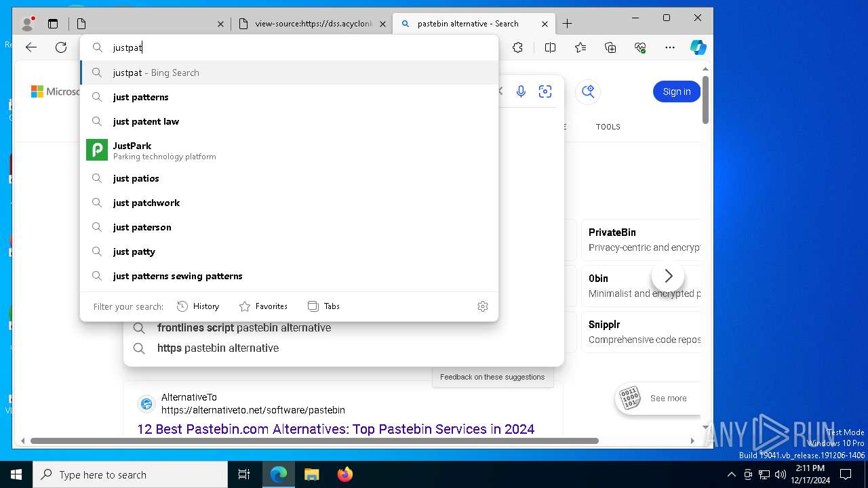Open the Settings and more ellipsis menu

tap(670, 47)
